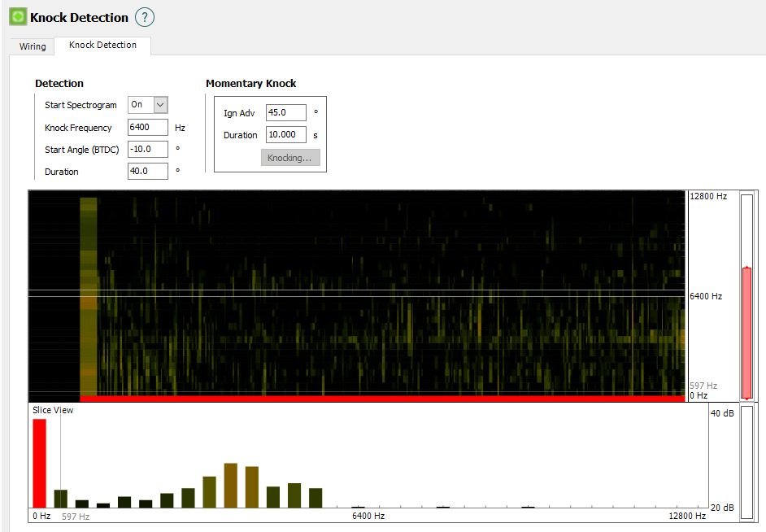Click the Momentary Knock Duration field

tap(286, 134)
